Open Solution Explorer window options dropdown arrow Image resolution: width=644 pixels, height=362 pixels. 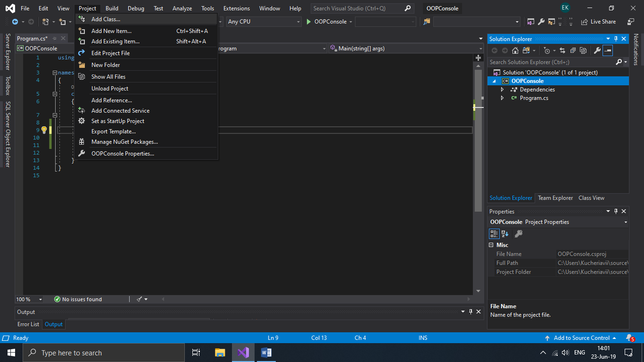[x=608, y=39]
